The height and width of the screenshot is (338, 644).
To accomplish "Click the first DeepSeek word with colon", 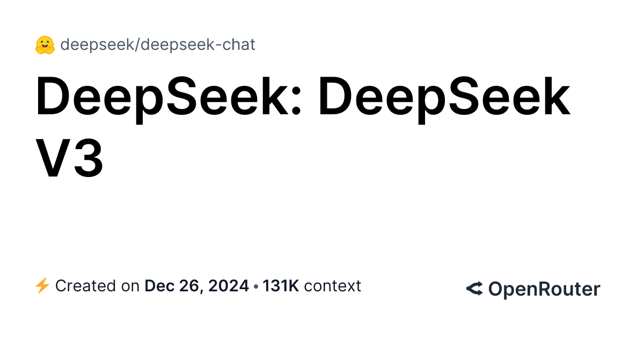I will [x=164, y=98].
